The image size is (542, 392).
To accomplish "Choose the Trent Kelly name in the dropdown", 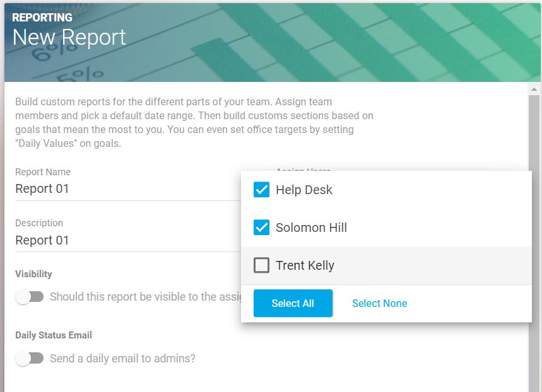I will pos(305,265).
